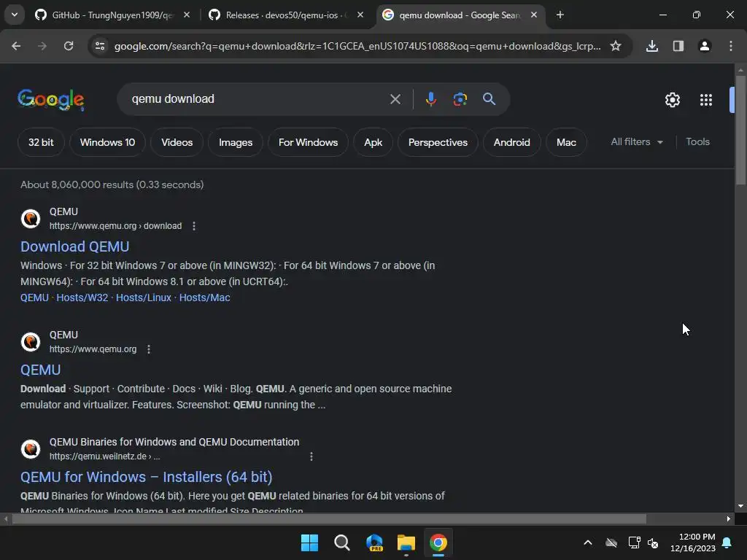Viewport: 747px width, 560px height.
Task: Click the address bar URL
Action: pyautogui.click(x=357, y=46)
